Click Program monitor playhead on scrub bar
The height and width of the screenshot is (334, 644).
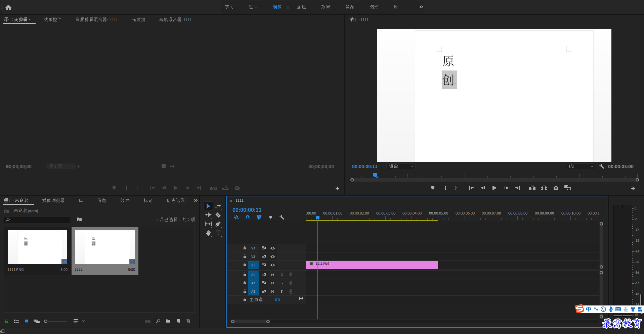point(376,175)
